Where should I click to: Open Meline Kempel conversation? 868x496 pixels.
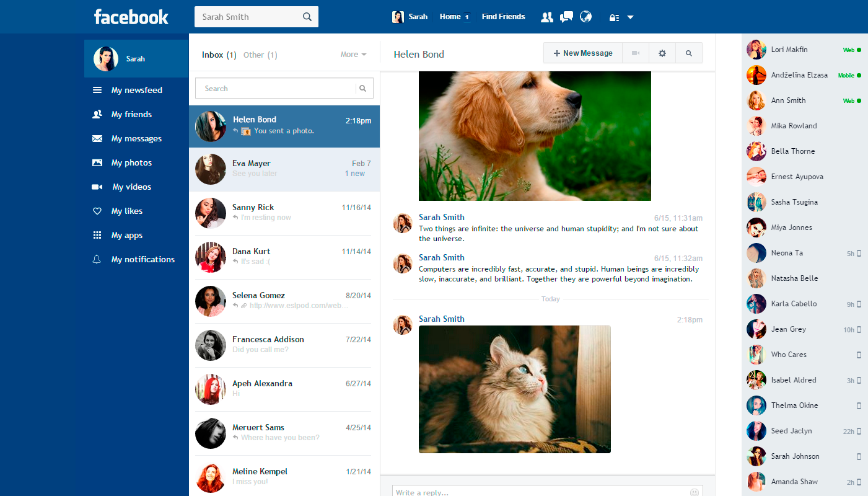[x=284, y=476]
